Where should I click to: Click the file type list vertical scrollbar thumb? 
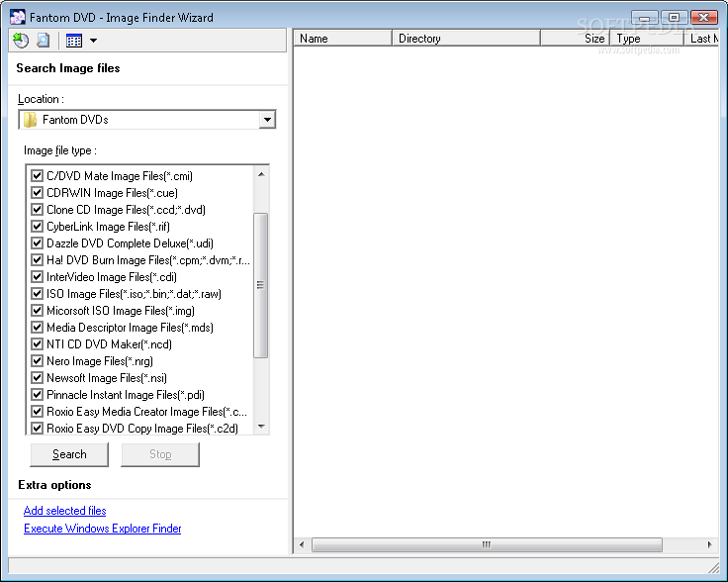point(261,285)
